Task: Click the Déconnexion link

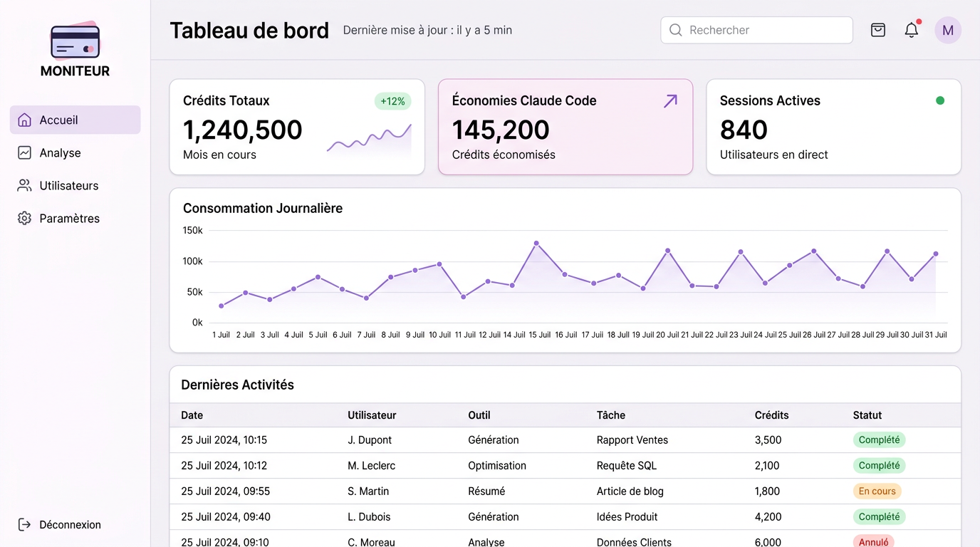Action: [70, 524]
